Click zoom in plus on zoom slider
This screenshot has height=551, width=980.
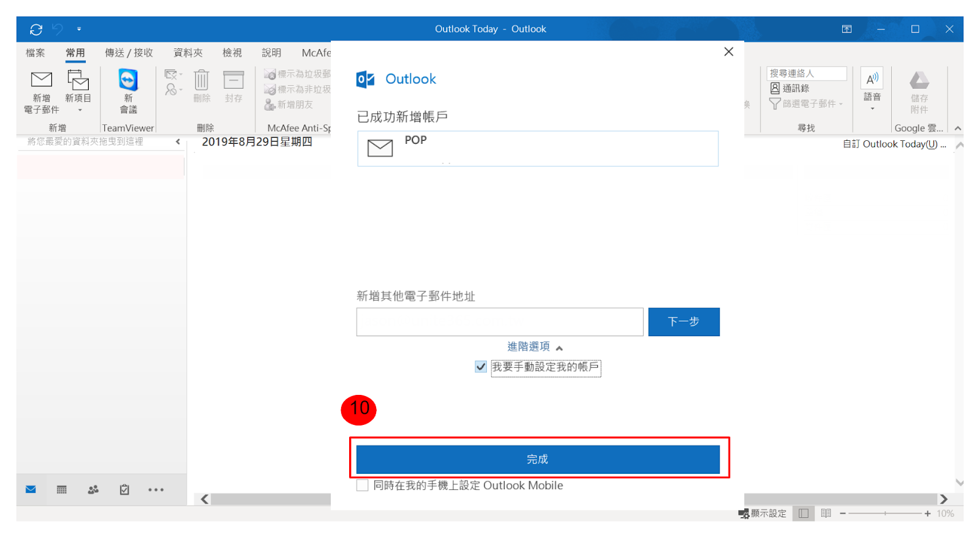tap(927, 513)
